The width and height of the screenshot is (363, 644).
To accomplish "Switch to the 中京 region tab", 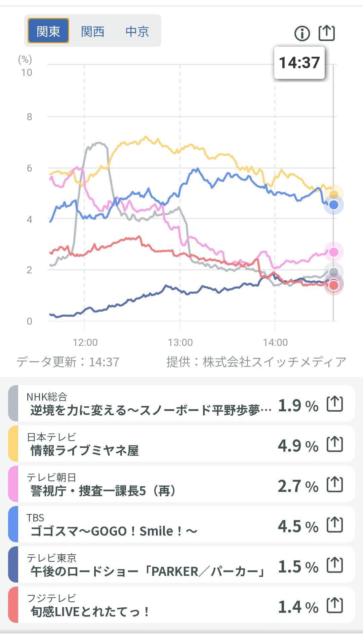I will (137, 32).
